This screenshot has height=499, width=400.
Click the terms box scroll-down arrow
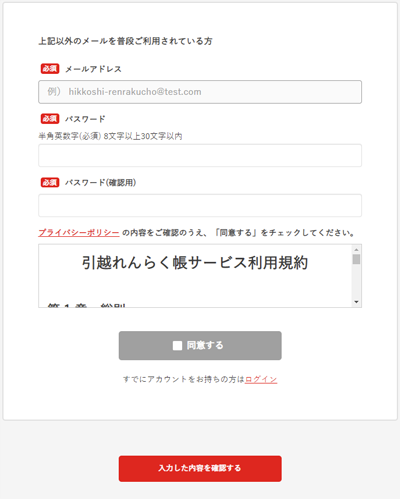(x=356, y=302)
